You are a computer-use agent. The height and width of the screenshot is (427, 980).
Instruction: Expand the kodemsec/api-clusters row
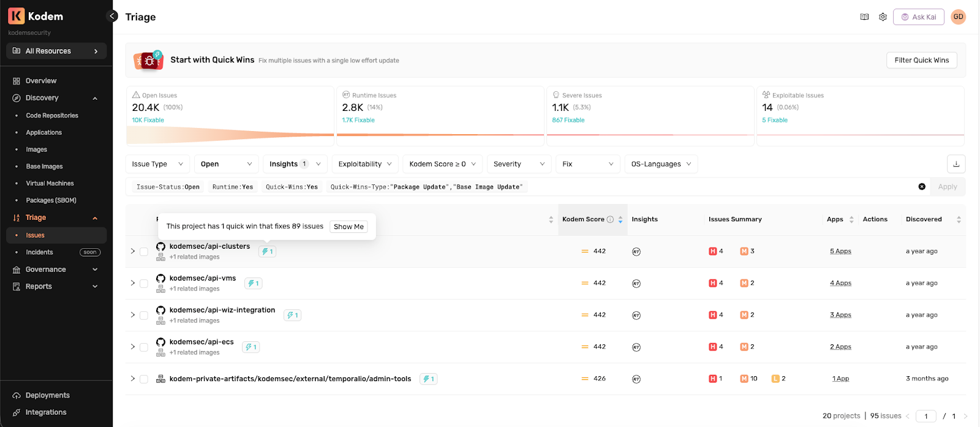coord(132,251)
